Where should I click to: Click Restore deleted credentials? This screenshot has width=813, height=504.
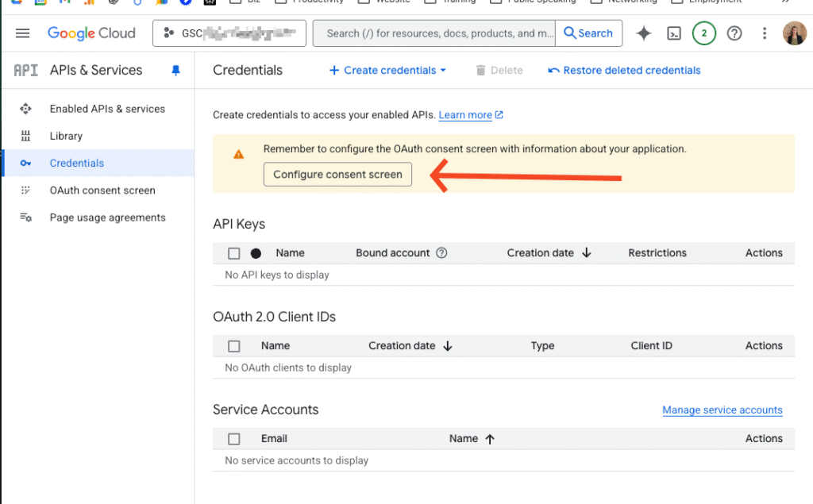pyautogui.click(x=624, y=70)
